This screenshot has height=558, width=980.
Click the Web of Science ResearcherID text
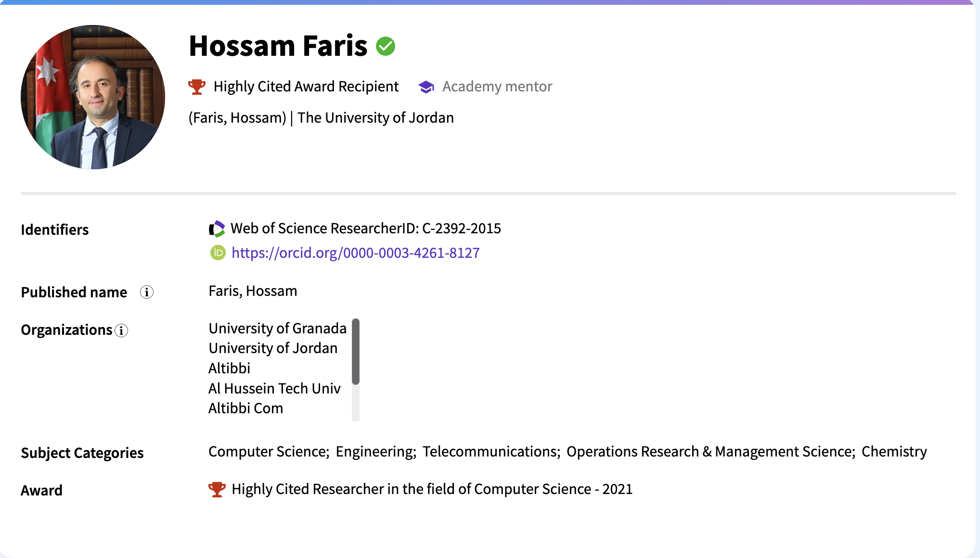click(x=365, y=228)
